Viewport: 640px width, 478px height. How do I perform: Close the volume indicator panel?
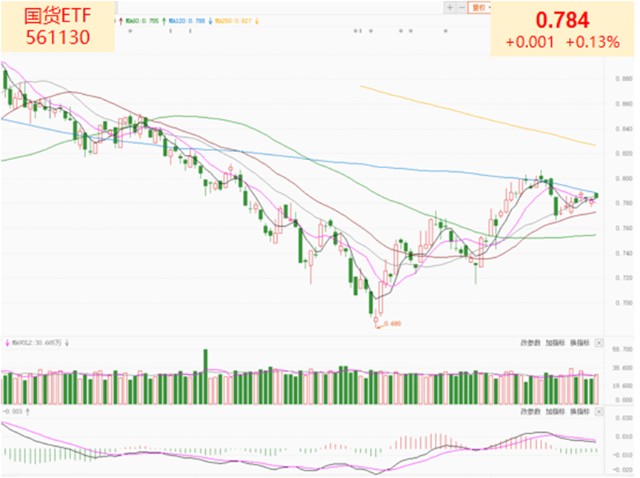coord(599,343)
